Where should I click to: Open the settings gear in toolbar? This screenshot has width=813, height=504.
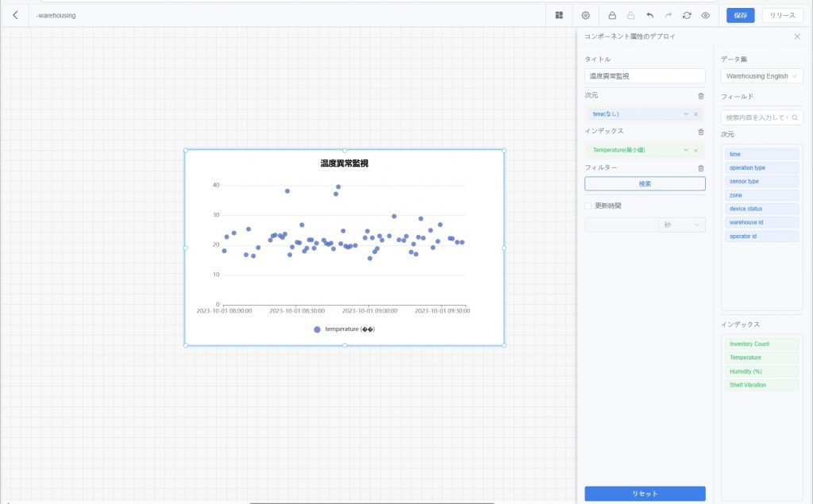click(586, 15)
